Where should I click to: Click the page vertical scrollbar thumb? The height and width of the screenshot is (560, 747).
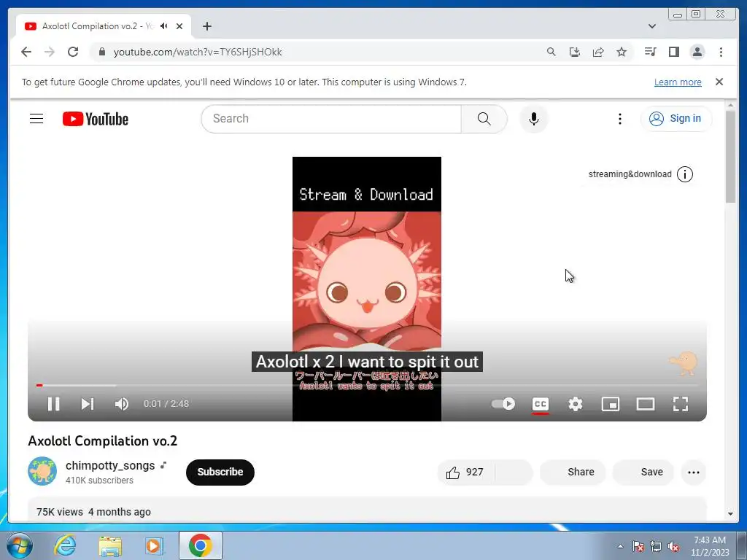pos(731,156)
